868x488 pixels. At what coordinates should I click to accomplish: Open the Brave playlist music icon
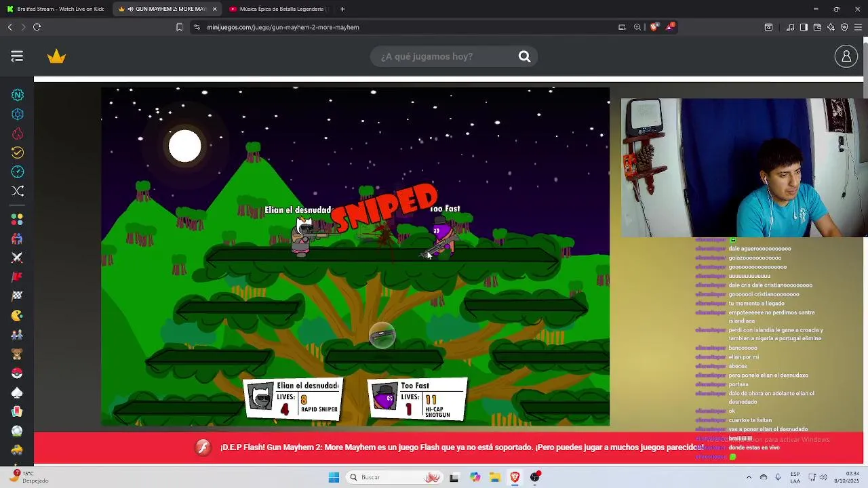click(x=790, y=27)
